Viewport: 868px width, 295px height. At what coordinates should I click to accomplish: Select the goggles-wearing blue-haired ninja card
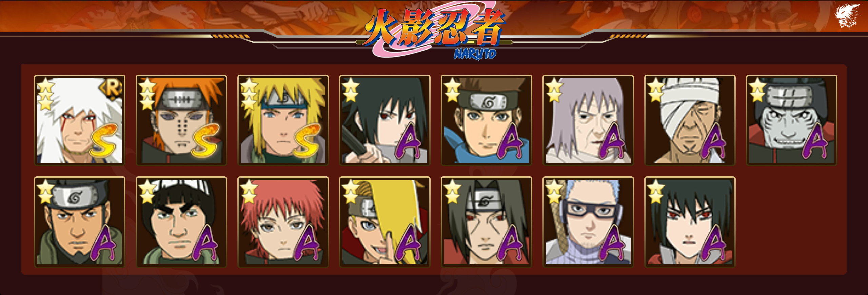(x=588, y=222)
